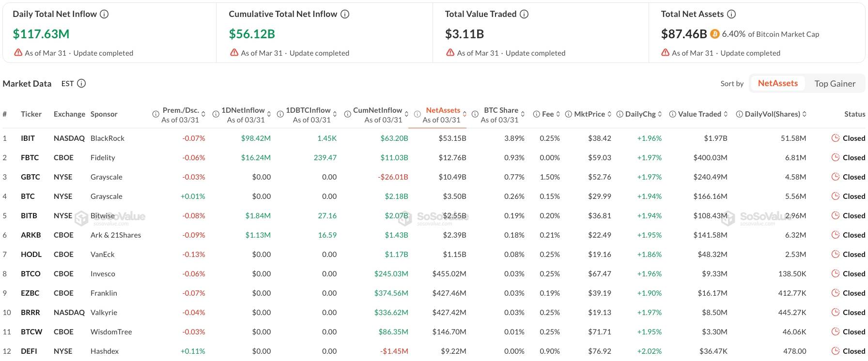The image size is (868, 361).
Task: Click info icon for 1DBTCInflow column
Action: [280, 114]
